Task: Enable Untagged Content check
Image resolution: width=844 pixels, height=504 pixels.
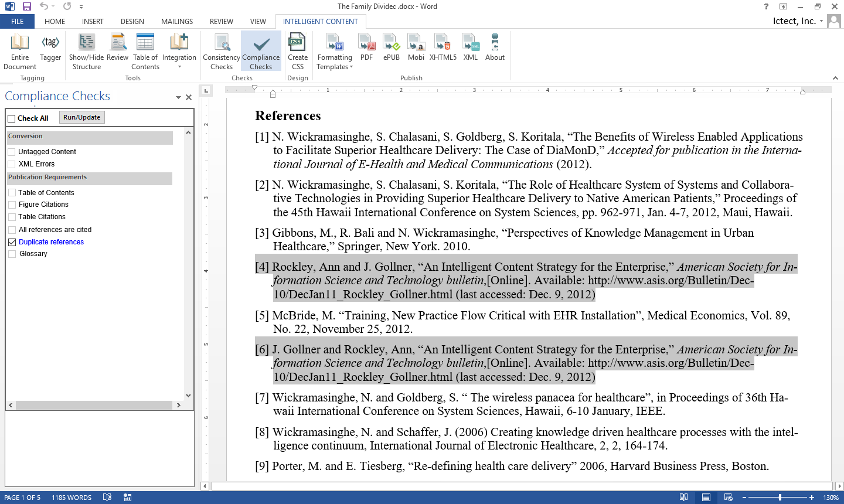Action: point(12,152)
